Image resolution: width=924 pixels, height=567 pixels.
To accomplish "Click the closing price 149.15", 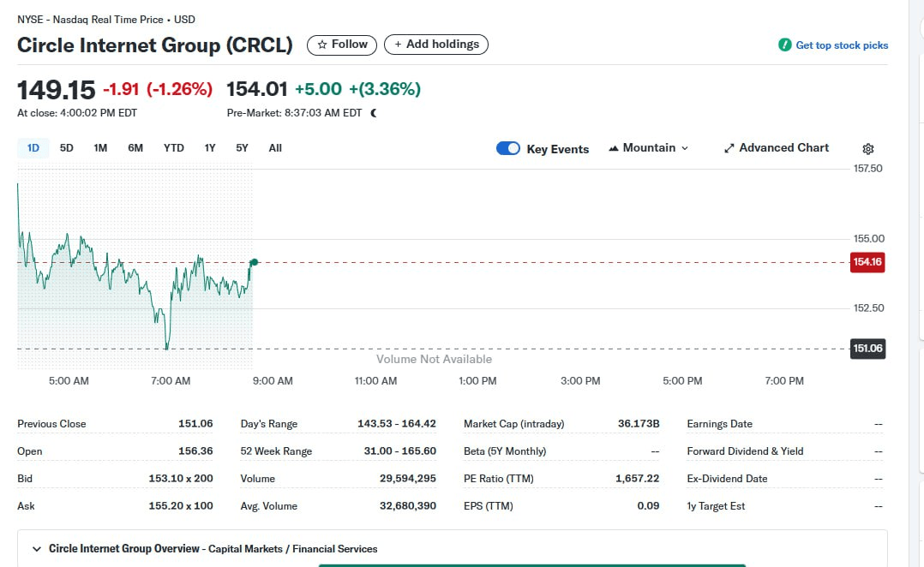I will (x=56, y=90).
